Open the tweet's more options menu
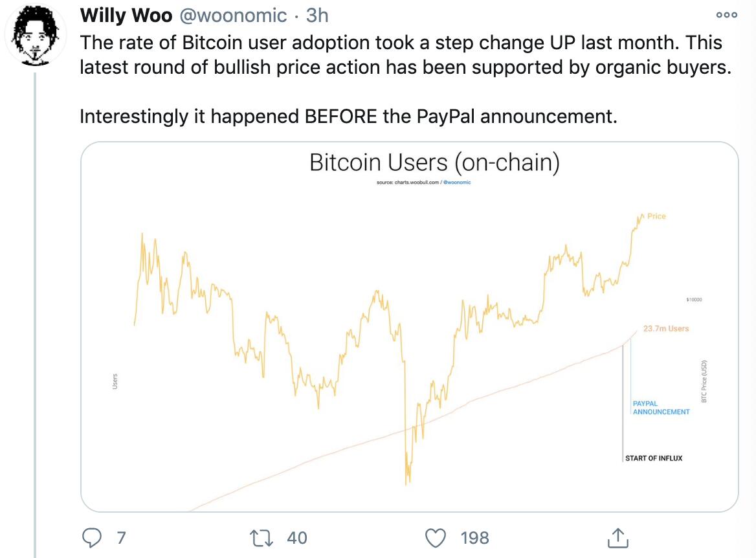Viewport: 756px width, 558px height. coord(726,14)
